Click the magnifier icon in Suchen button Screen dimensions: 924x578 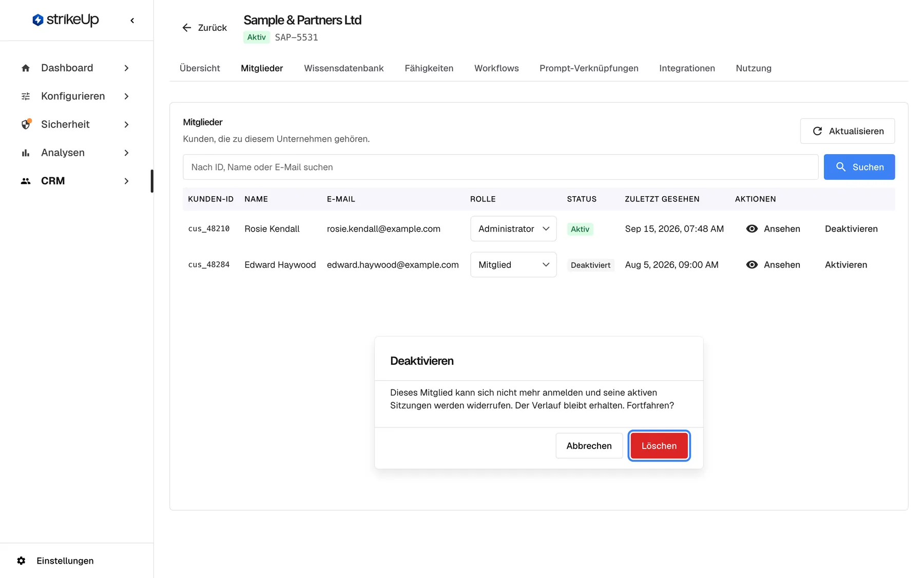(x=841, y=167)
